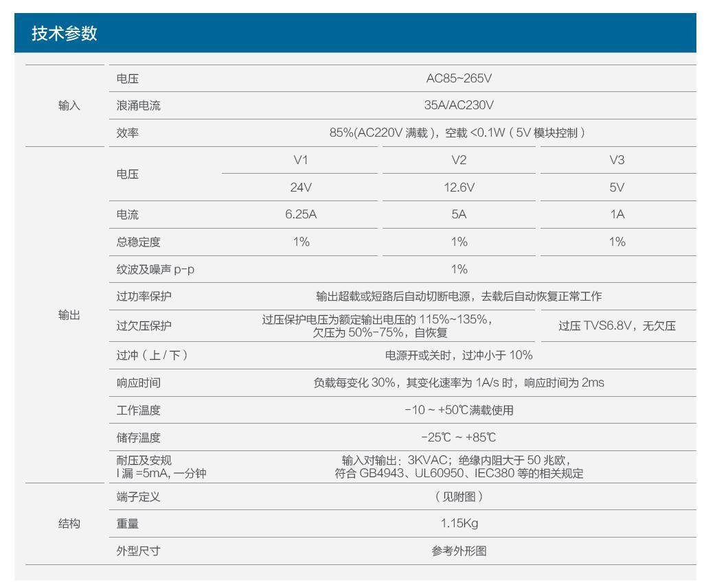Select the 输出 section label
This screenshot has height=587, width=728.
point(69,315)
